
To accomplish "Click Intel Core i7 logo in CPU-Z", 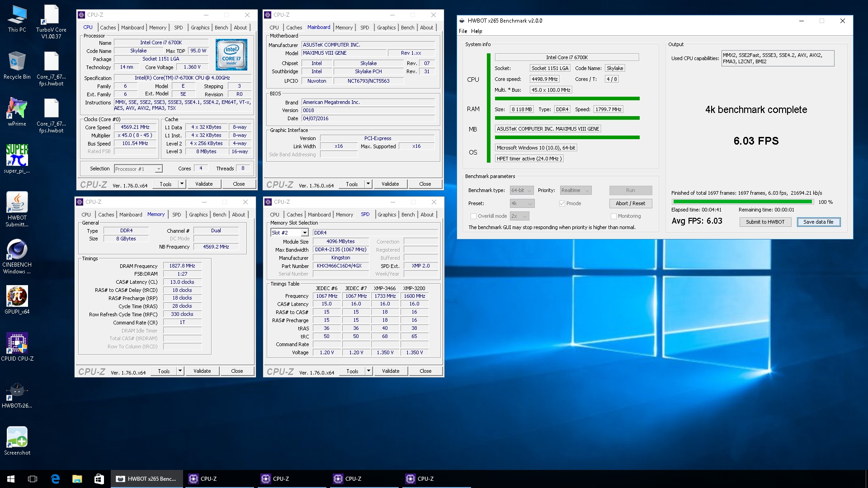I will click(x=231, y=55).
